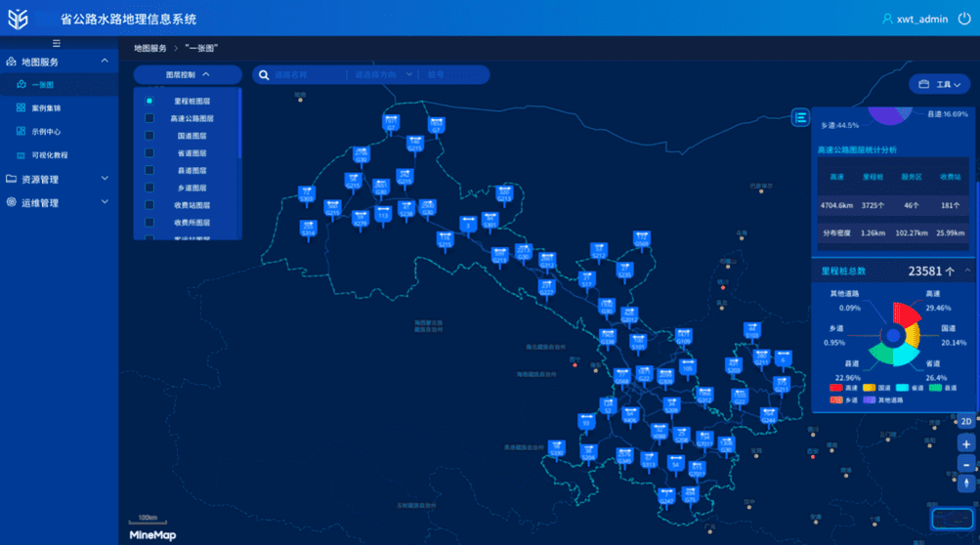Viewport: 980px width, 545px height.
Task: Click the compass north reset icon
Action: (966, 483)
